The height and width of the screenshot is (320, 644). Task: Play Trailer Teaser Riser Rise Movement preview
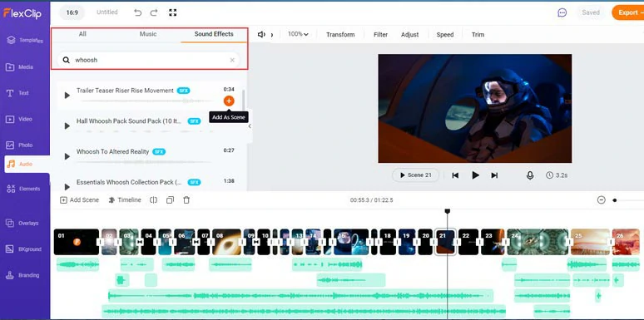tap(67, 96)
